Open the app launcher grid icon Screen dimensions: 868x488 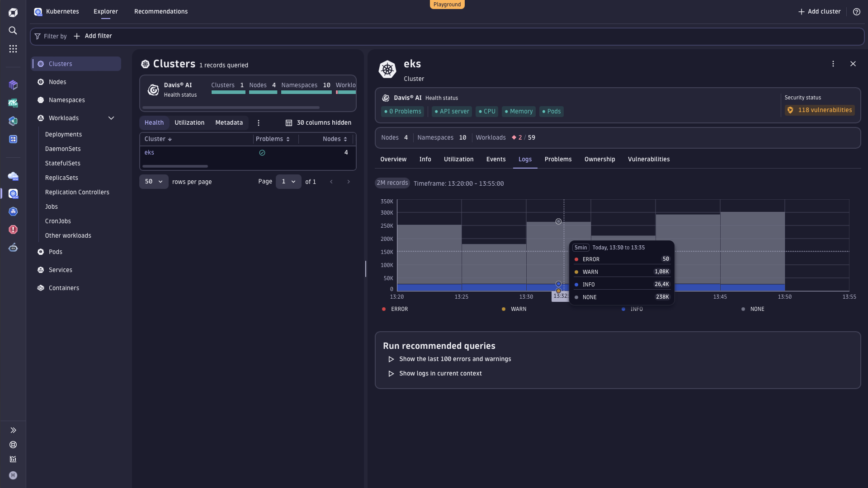point(13,49)
